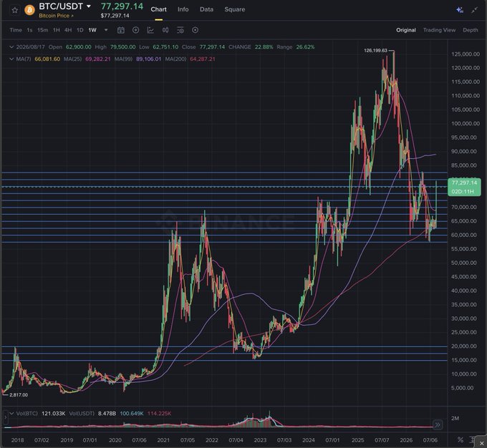487x448 pixels.
Task: Select the 1D time interval
Action: tap(79, 30)
